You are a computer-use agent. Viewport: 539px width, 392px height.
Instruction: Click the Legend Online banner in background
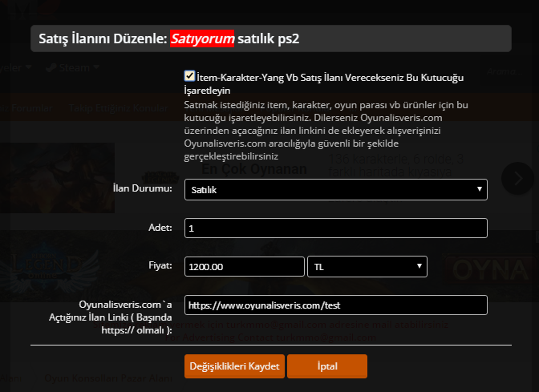click(48, 266)
